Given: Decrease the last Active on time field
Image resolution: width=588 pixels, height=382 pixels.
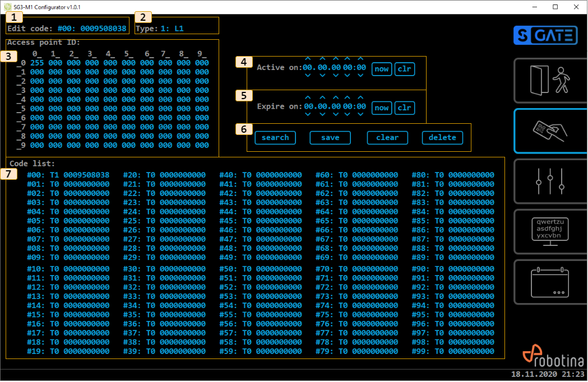Looking at the screenshot, I should coord(360,76).
